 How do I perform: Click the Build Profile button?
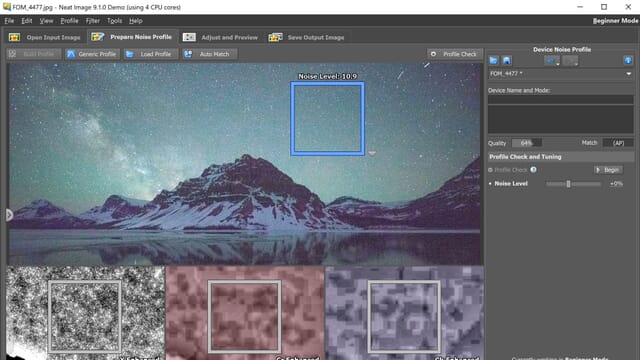point(33,54)
